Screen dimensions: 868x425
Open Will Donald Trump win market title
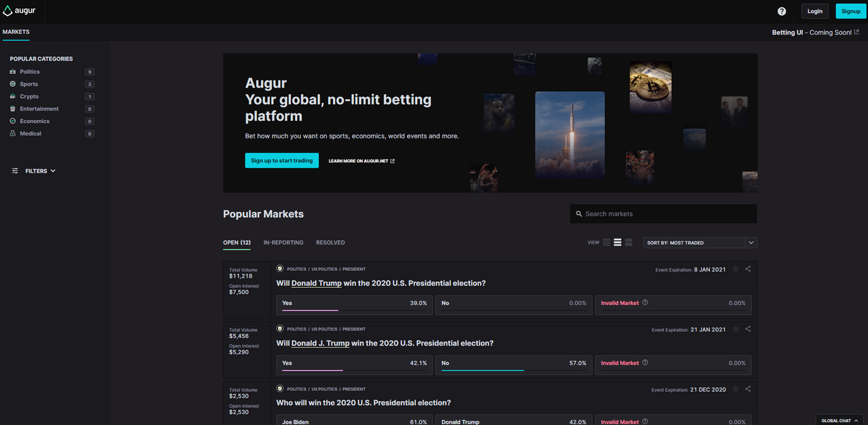point(380,283)
